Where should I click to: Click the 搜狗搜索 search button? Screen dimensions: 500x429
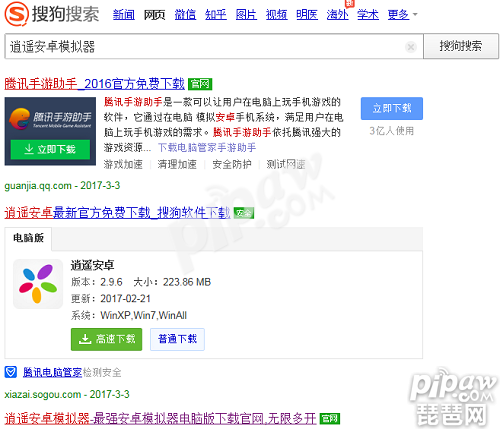tap(461, 46)
